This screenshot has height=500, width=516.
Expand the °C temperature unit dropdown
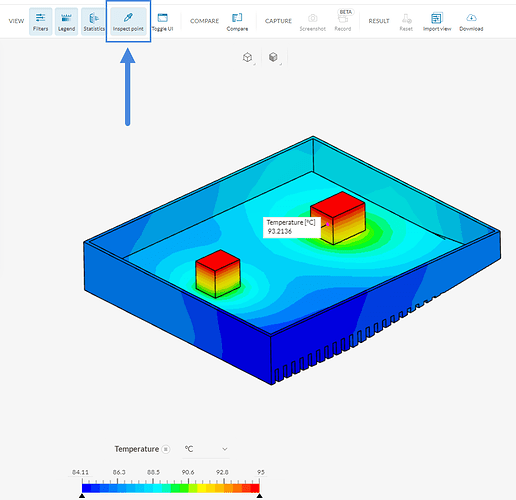(206, 449)
